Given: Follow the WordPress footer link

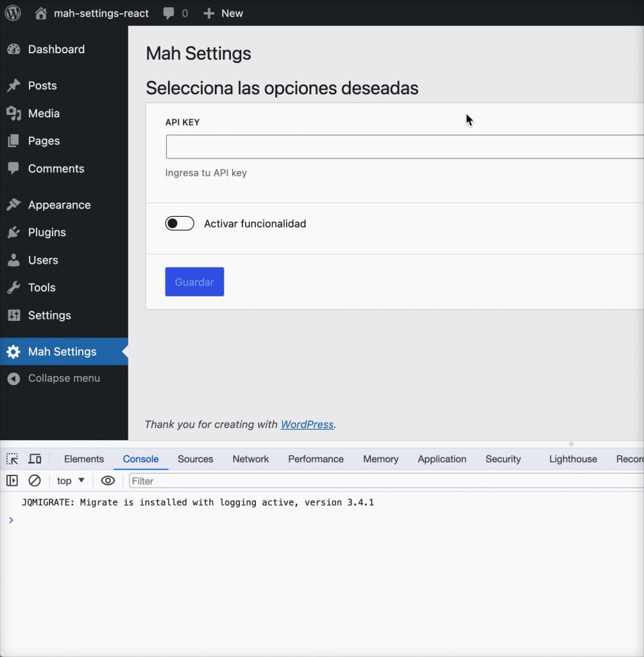Looking at the screenshot, I should pos(307,424).
